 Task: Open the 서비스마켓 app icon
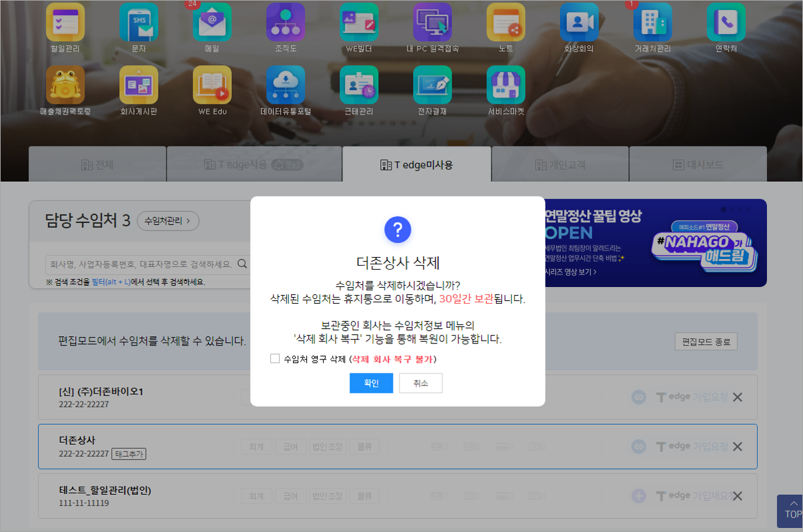coord(505,85)
